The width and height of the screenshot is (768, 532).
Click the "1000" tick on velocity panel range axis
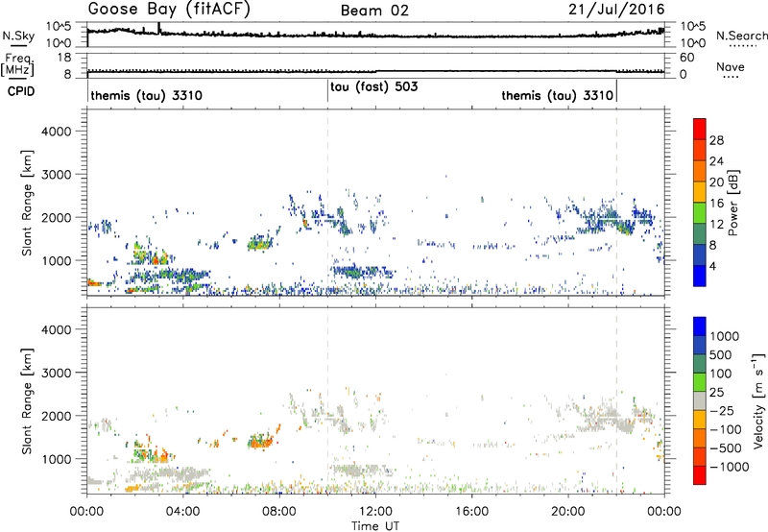click(x=56, y=459)
